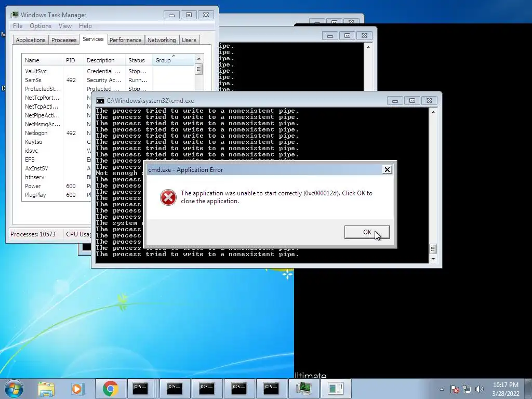
Task: Open the volume speaker tray icon
Action: point(479,389)
